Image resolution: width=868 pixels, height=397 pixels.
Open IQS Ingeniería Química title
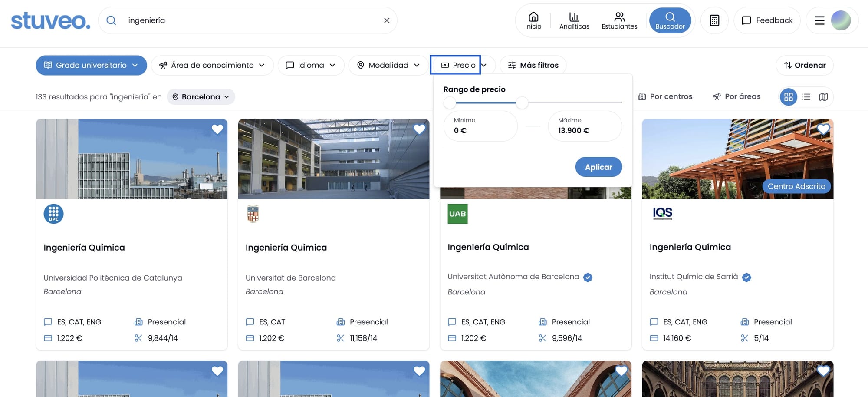click(x=690, y=247)
